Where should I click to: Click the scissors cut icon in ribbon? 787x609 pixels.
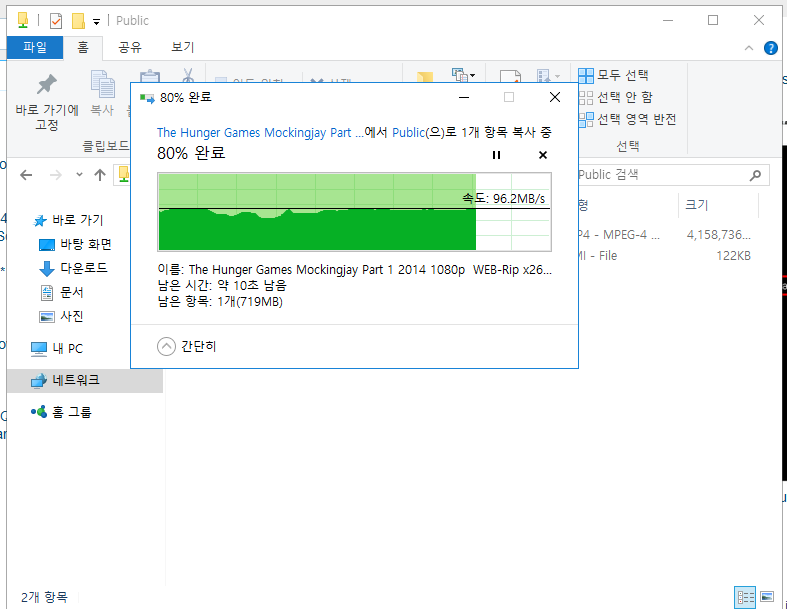pos(188,75)
